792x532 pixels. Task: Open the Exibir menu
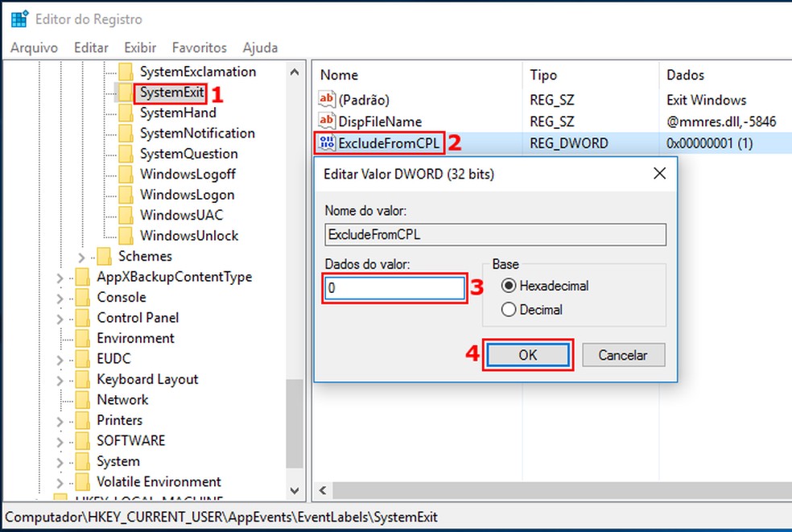(140, 47)
